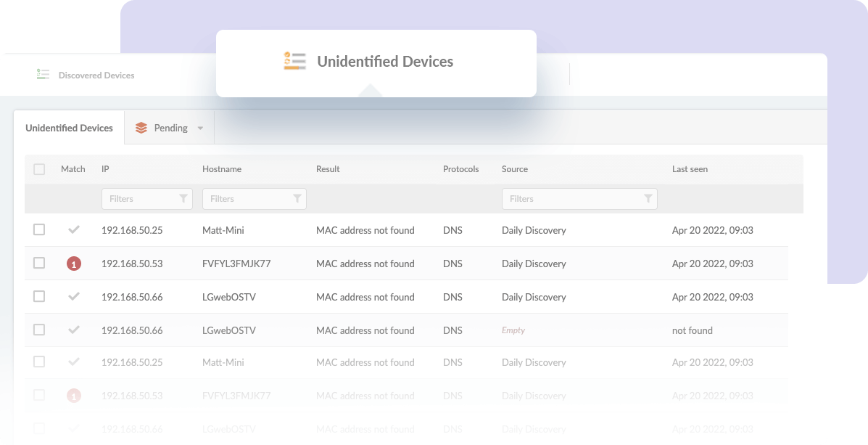Image resolution: width=868 pixels, height=445 pixels.
Task: Check the row containing FVFYL3FMJK77
Action: [39, 263]
